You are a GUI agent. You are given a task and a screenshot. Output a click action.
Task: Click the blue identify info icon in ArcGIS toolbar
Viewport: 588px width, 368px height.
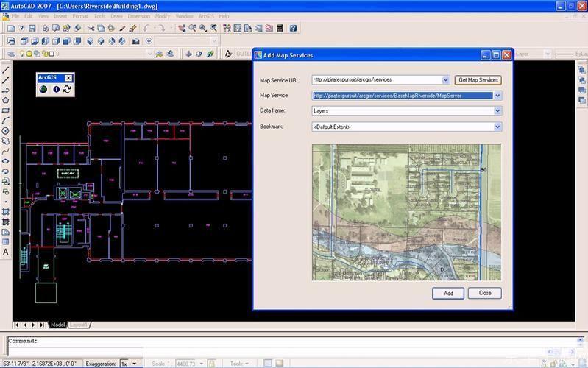click(x=56, y=89)
